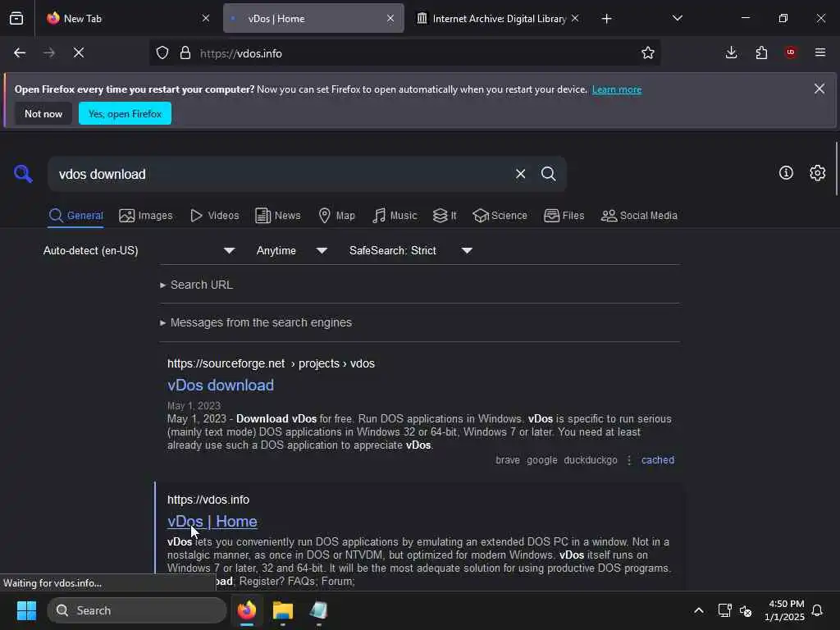
Task: Close the Internet Archive tab
Action: pyautogui.click(x=575, y=18)
